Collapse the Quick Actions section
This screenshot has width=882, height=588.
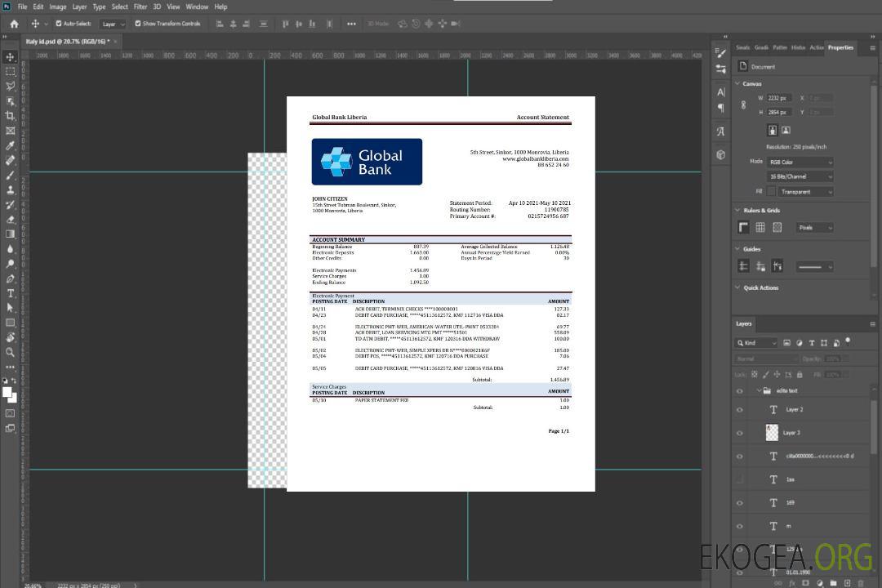[x=737, y=287]
